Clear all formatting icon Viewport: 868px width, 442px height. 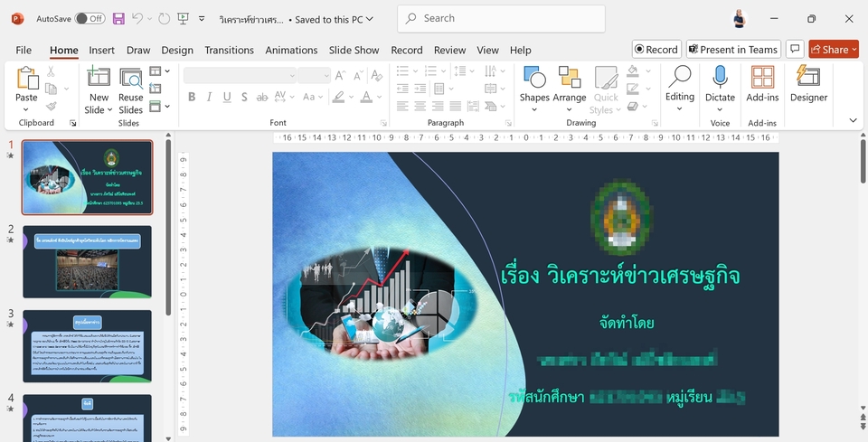click(x=377, y=75)
